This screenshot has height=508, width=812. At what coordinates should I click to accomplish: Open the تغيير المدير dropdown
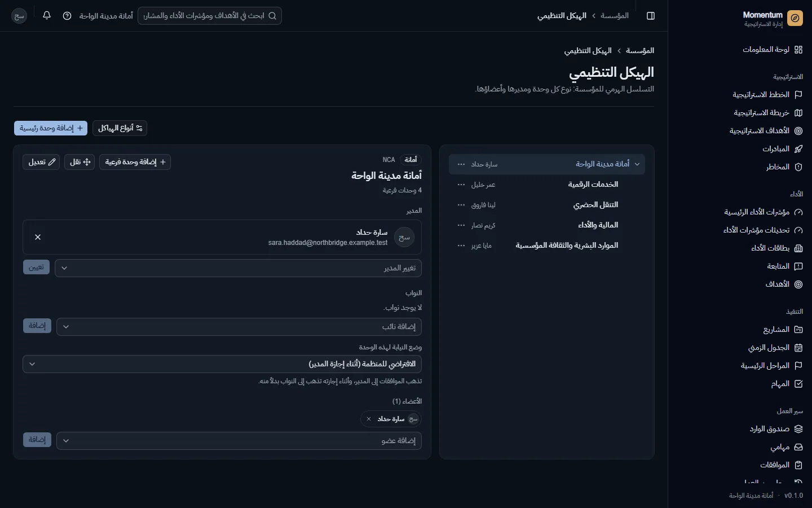(238, 268)
